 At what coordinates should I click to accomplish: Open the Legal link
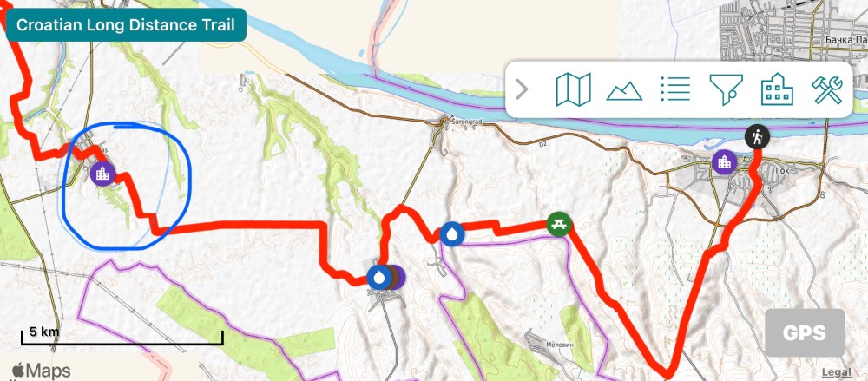pos(837,372)
